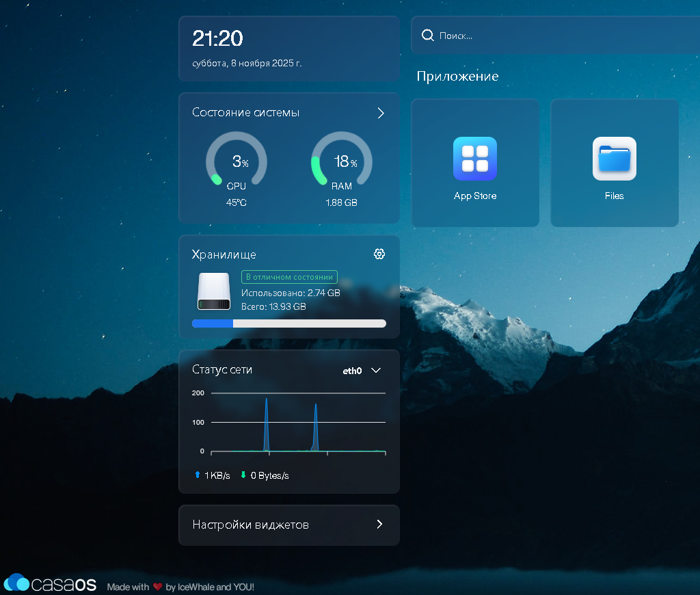The image size is (700, 595).
Task: Click the 'Состояние системы' heading
Action: tap(245, 113)
